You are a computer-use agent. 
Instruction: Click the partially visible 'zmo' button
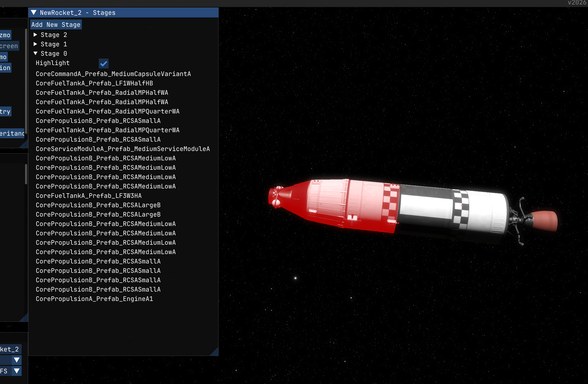(x=5, y=35)
